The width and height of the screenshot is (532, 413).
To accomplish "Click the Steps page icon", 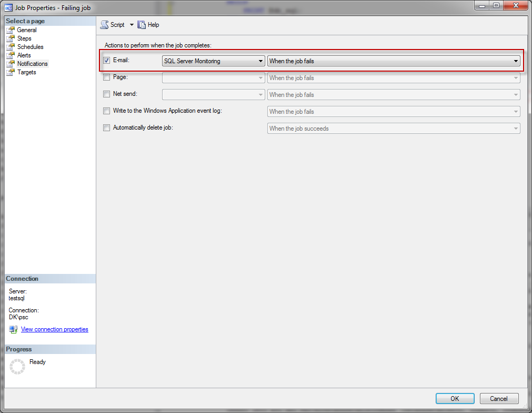I will tap(11, 38).
